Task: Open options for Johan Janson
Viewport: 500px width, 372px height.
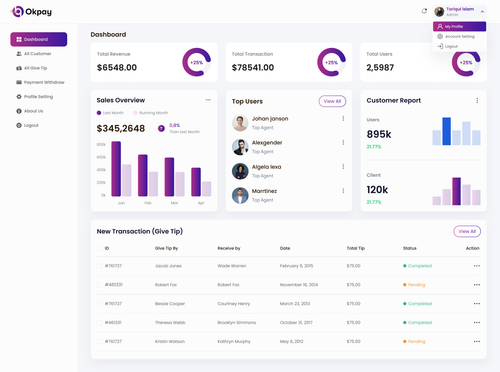Action: click(x=343, y=119)
